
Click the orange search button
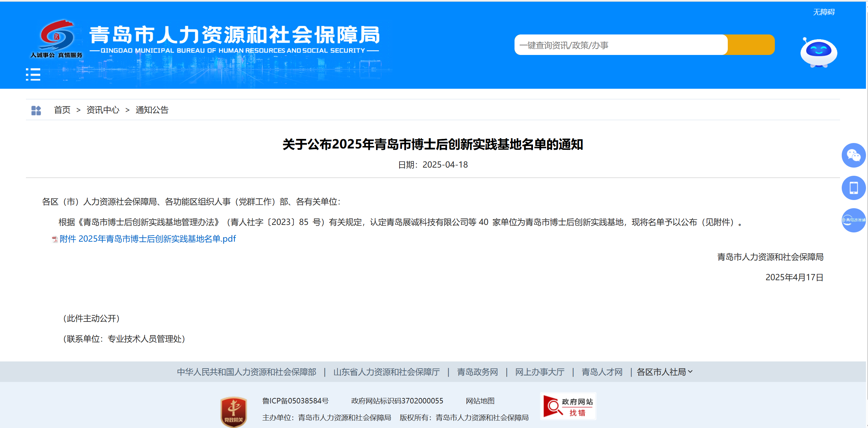click(x=751, y=45)
